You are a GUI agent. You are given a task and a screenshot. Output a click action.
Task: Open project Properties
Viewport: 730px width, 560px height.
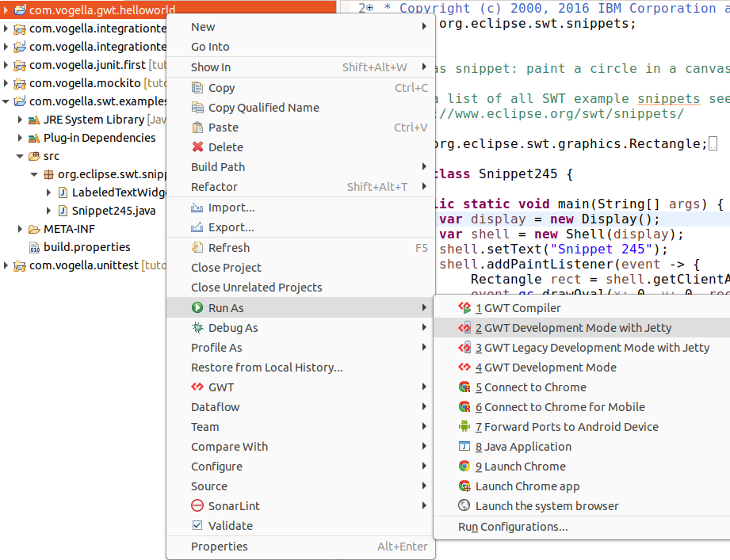pos(300,547)
